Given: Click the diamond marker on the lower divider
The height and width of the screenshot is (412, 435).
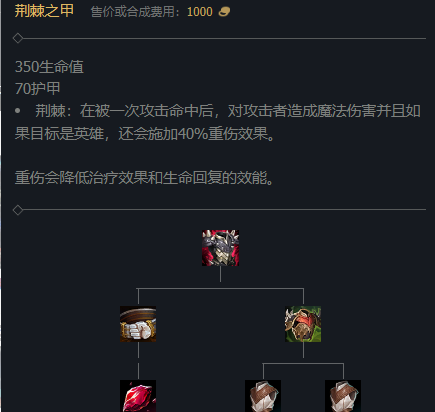Looking at the screenshot, I should point(18,210).
